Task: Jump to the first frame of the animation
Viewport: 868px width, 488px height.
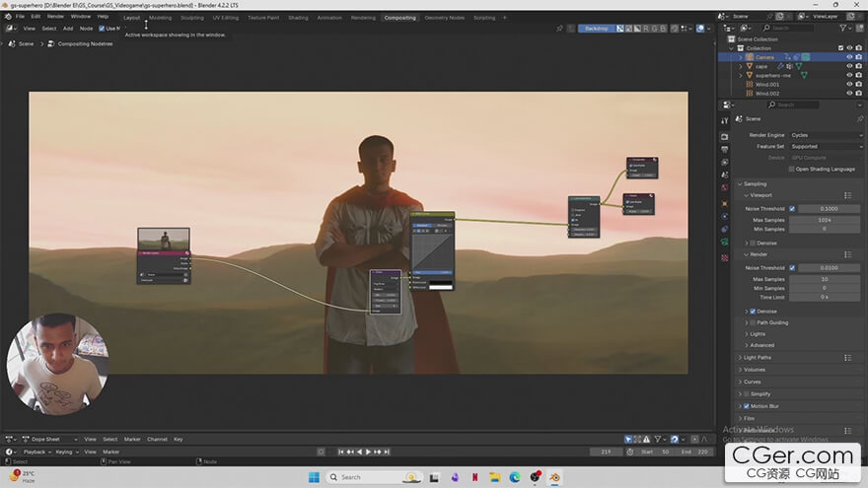Action: tap(341, 453)
